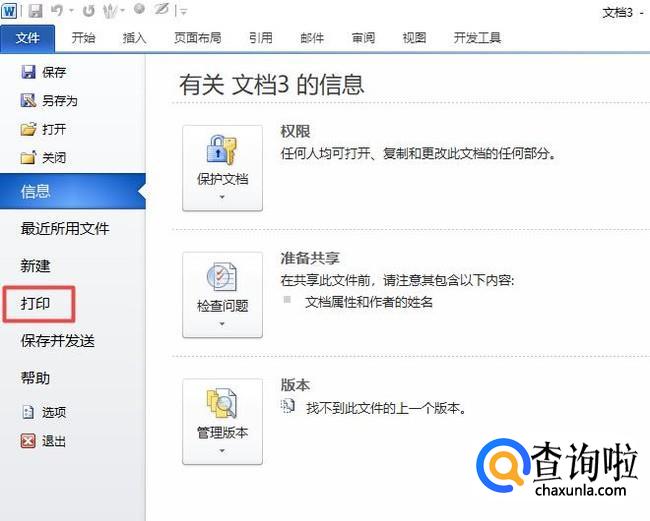This screenshot has width=650, height=521.
Task: Click the Undo arrow in quick access toolbar
Action: pyautogui.click(x=57, y=10)
